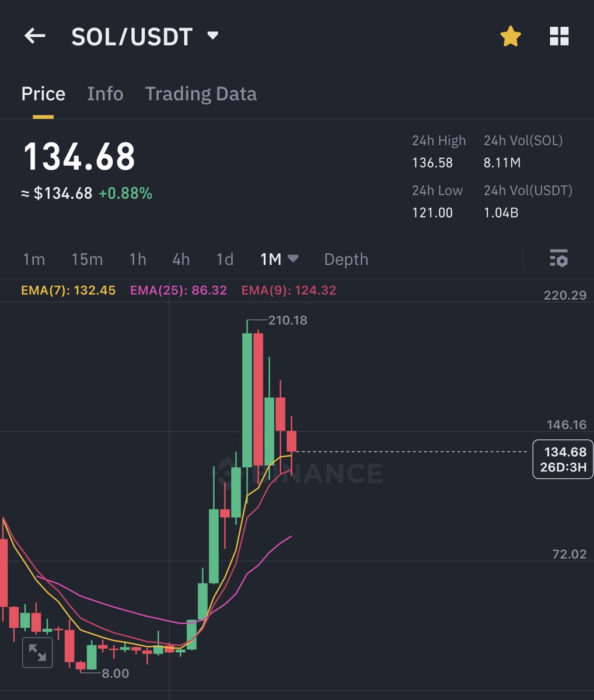594x700 pixels.
Task: Tap the 220.29 price axis label
Action: (x=565, y=295)
